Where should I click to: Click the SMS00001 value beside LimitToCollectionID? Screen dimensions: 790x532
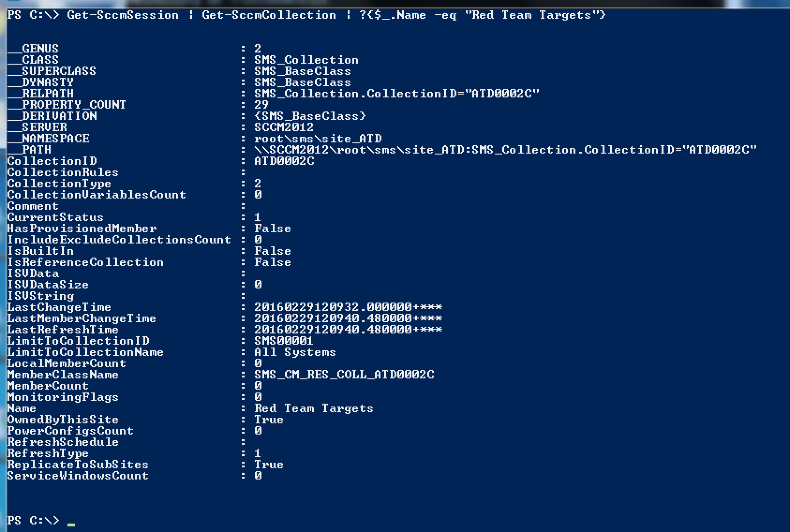284,341
